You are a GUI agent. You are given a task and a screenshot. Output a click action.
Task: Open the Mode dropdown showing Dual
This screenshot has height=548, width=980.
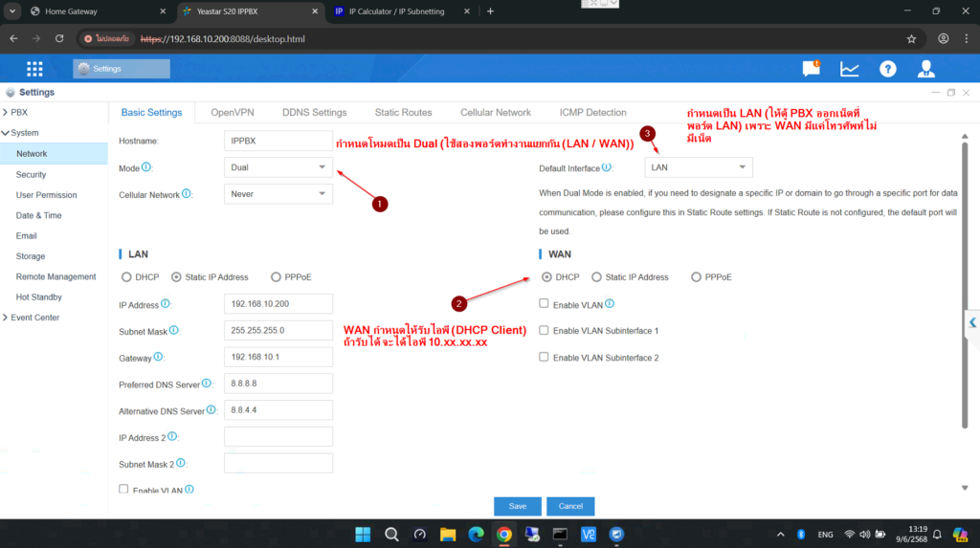pyautogui.click(x=278, y=167)
